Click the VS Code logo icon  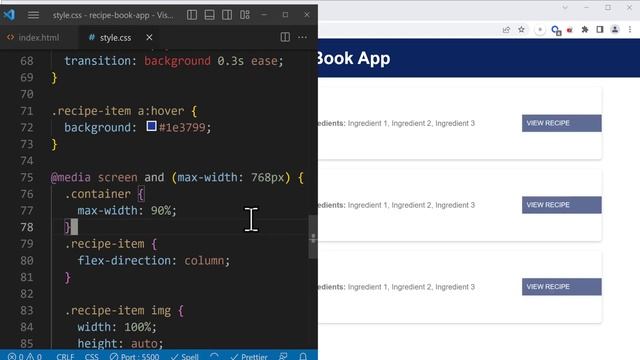[9, 15]
